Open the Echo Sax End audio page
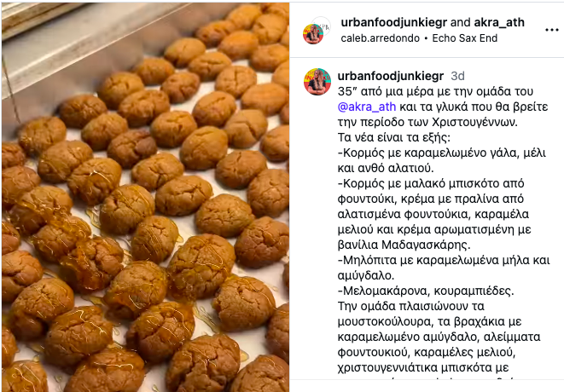Image resolution: width=564 pixels, height=392 pixels. [x=465, y=38]
